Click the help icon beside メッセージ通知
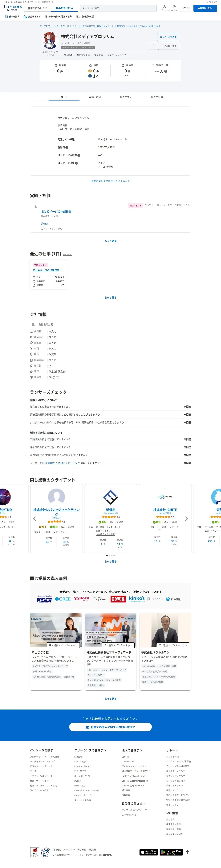The image size is (221, 868). coord(76,163)
